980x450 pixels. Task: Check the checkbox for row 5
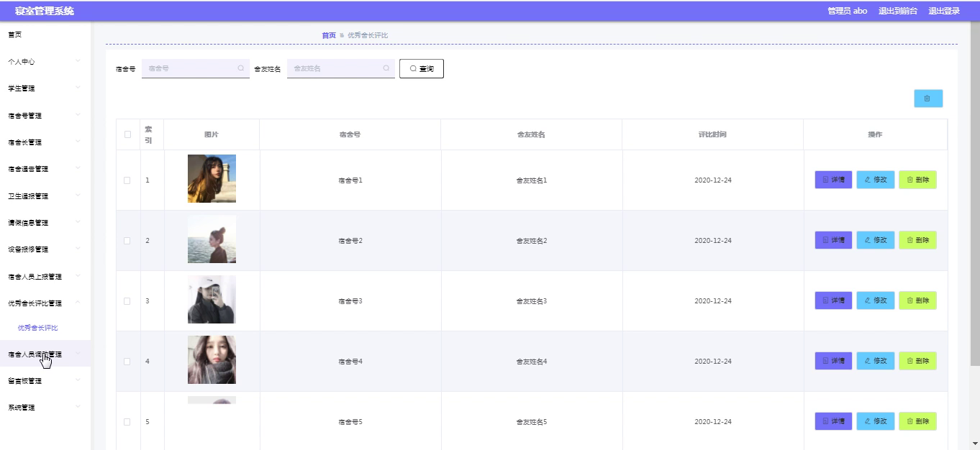127,422
